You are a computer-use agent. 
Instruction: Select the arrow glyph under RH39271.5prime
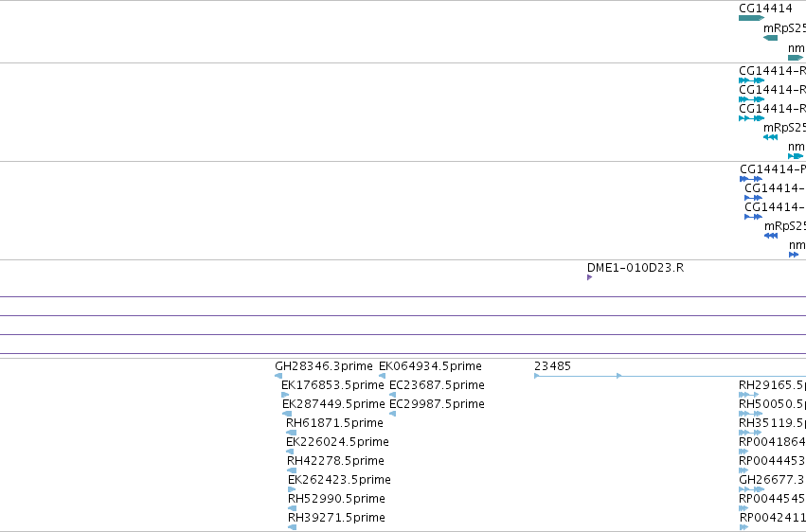tap(292, 527)
